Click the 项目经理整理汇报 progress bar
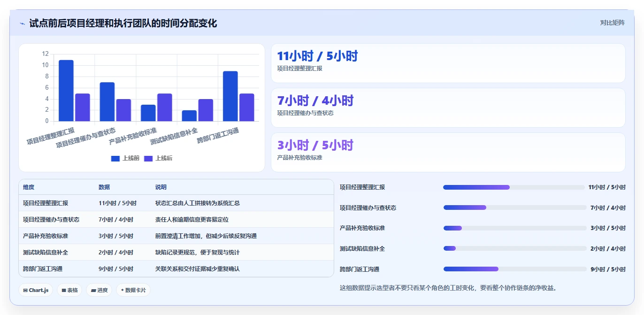This screenshot has height=315, width=644. point(515,187)
